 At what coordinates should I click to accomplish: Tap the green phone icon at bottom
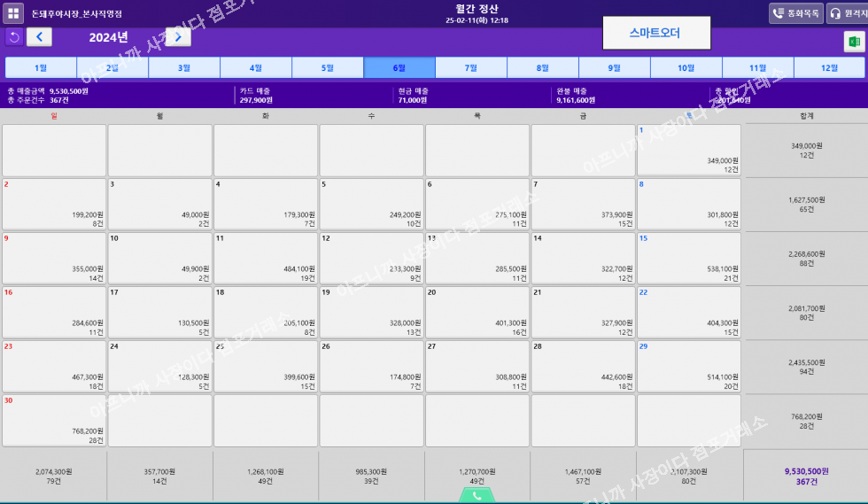tap(477, 495)
